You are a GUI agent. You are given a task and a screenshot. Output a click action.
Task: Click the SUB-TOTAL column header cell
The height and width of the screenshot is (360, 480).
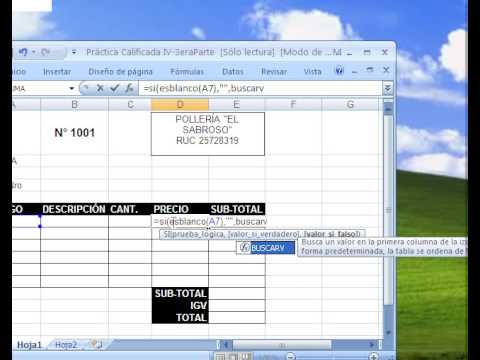point(237,209)
